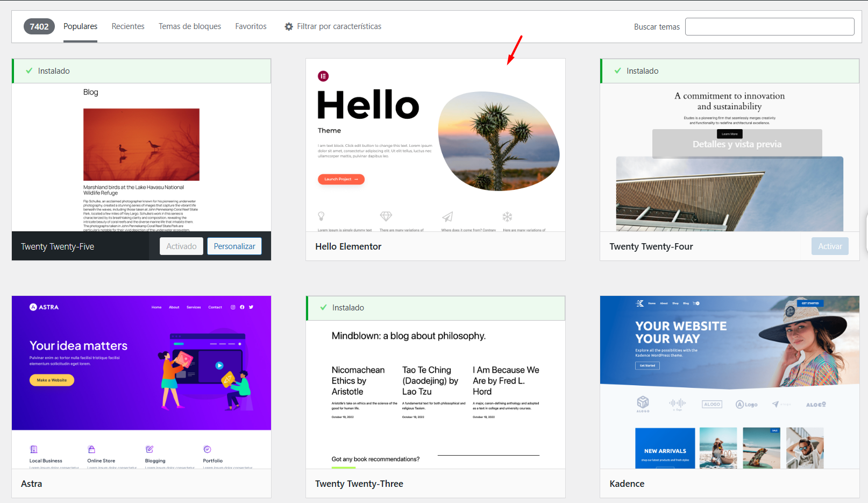868x503 pixels.
Task: Open the Hello Elementor theme thumbnail
Action: 436,145
